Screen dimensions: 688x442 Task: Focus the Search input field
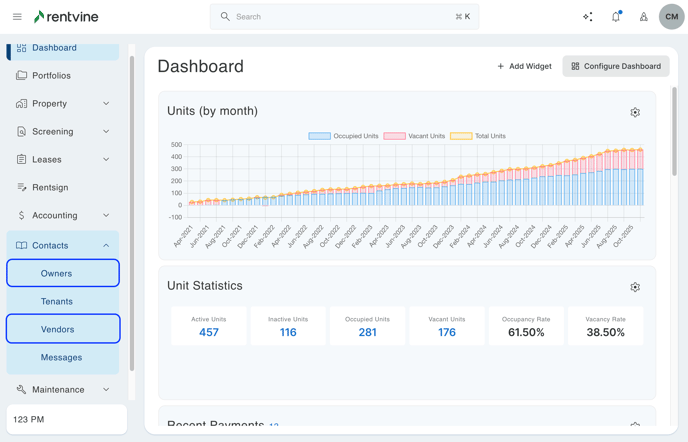(344, 17)
